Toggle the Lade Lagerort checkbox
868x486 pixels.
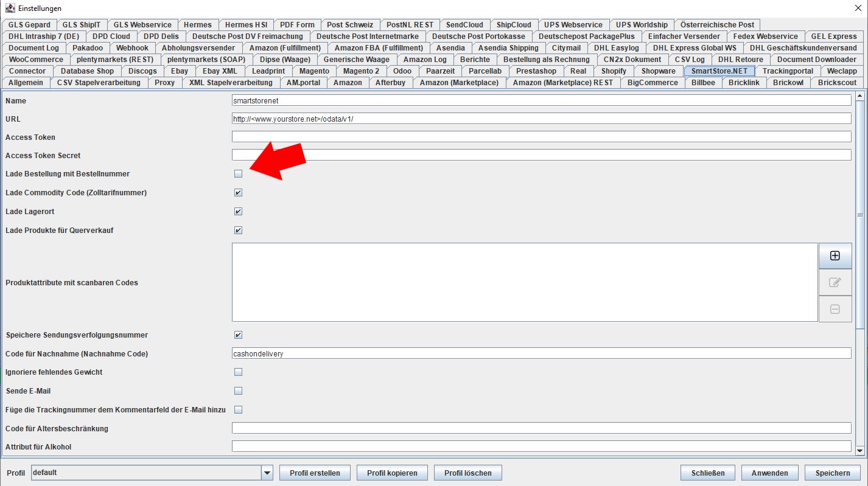(x=238, y=212)
